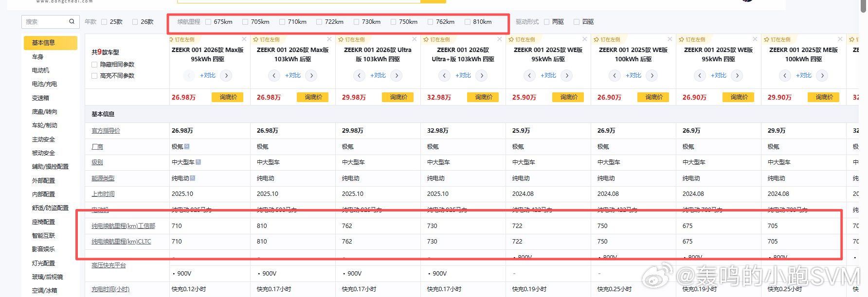This screenshot has width=868, height=297.
Task: Close the 2026款 Max版 103kWh 后驱 column
Action: 329,39
